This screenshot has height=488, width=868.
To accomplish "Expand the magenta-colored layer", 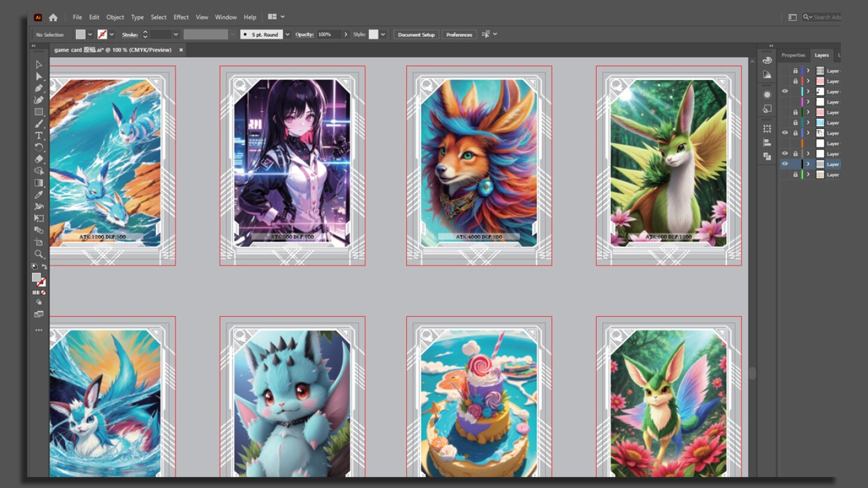I will [808, 102].
